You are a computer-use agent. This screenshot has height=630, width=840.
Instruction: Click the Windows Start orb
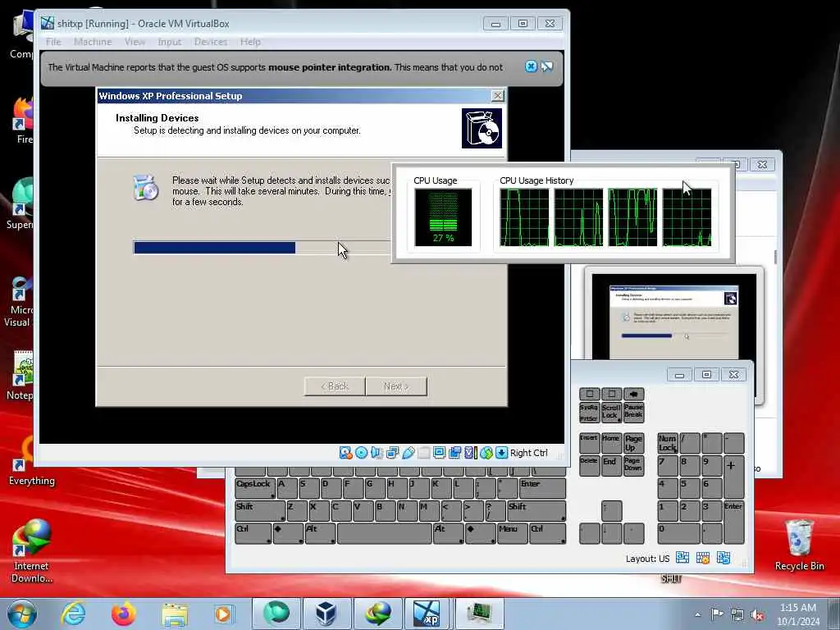pos(22,614)
